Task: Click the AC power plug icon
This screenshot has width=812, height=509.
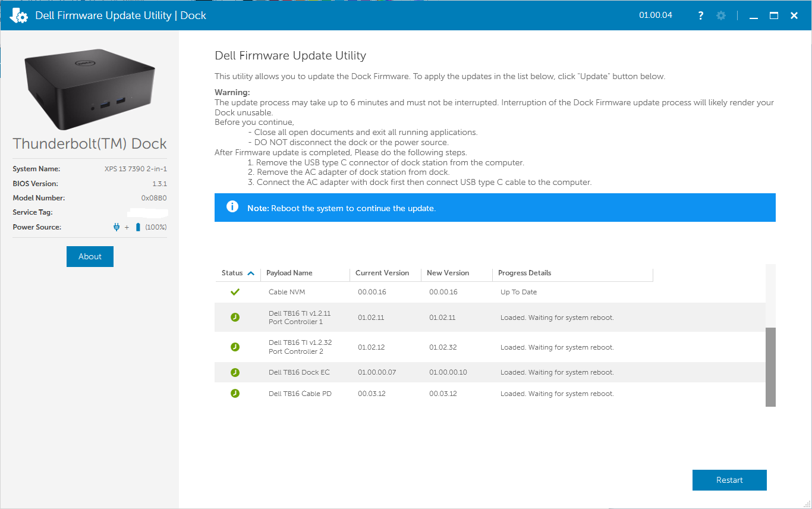Action: pyautogui.click(x=117, y=227)
